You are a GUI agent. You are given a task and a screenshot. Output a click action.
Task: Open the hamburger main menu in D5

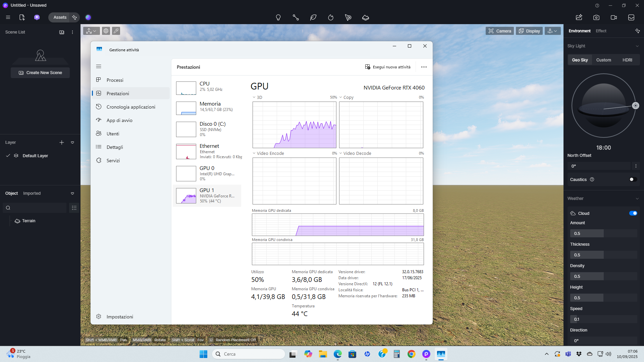pyautogui.click(x=8, y=17)
